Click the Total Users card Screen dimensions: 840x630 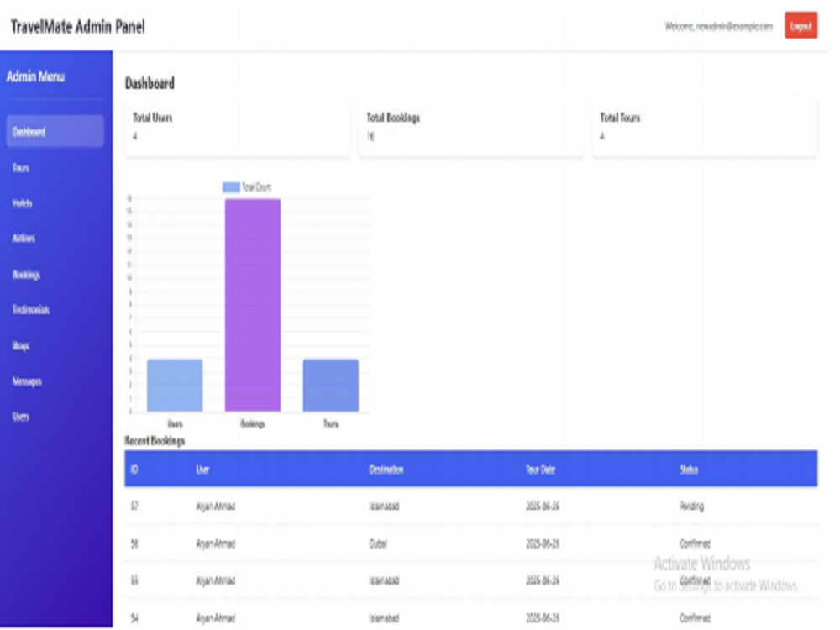238,127
